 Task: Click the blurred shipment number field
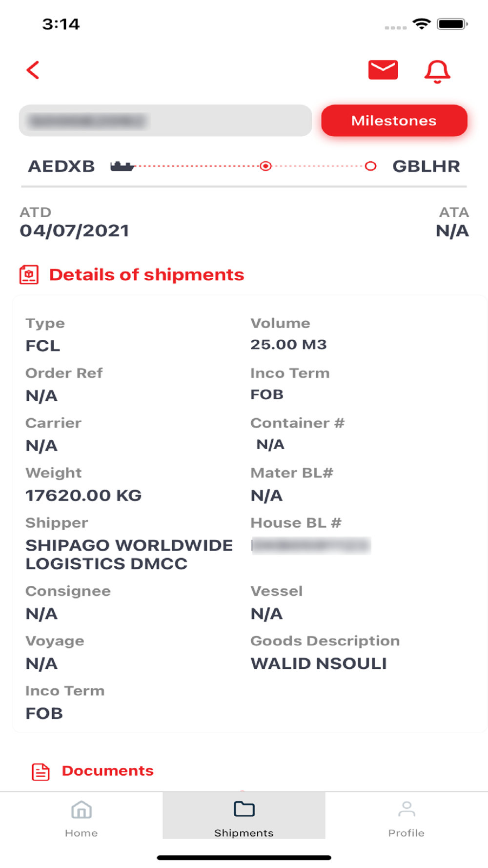click(165, 121)
